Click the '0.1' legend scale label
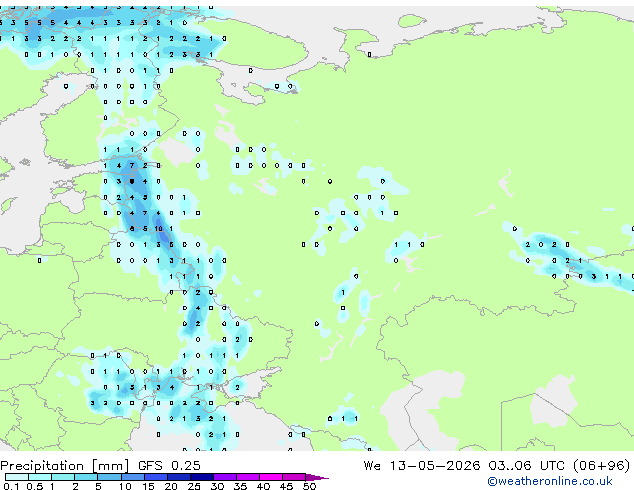634x490 pixels. click(x=11, y=486)
